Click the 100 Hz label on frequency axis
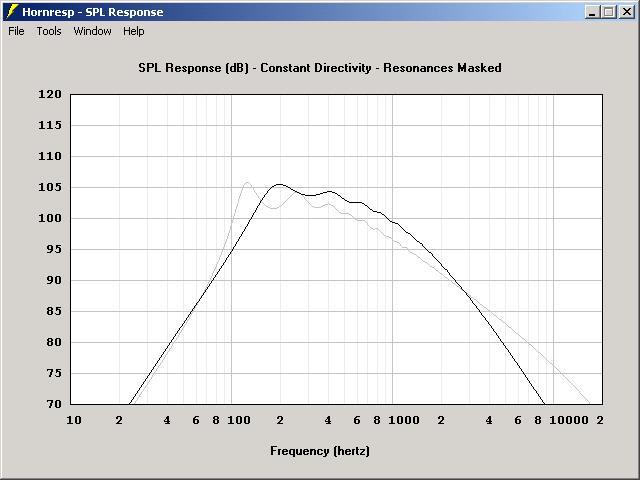640x480 pixels. click(238, 421)
